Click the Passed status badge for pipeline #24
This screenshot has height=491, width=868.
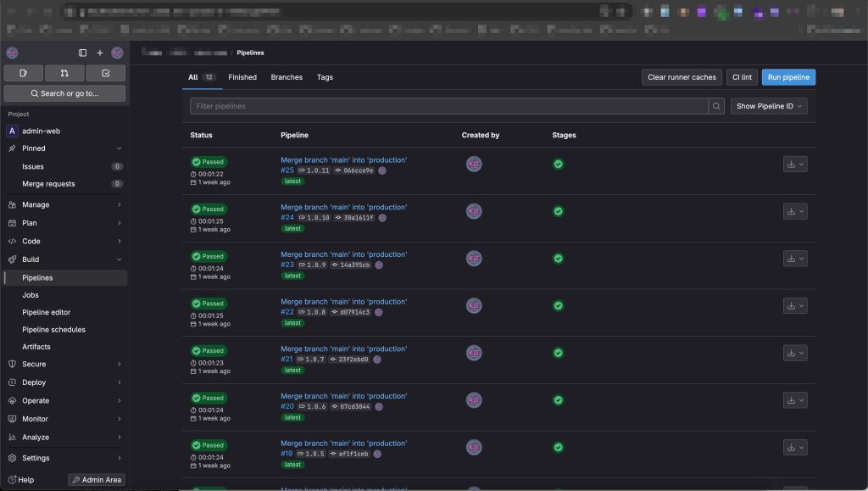click(x=209, y=209)
